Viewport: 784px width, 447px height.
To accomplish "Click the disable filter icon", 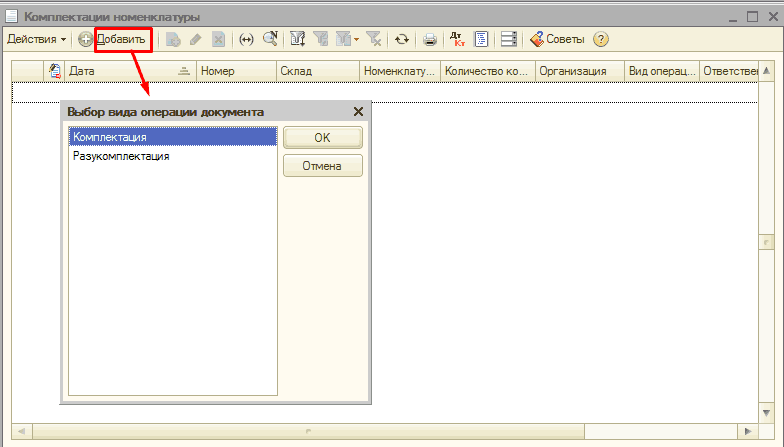I will coord(374,39).
